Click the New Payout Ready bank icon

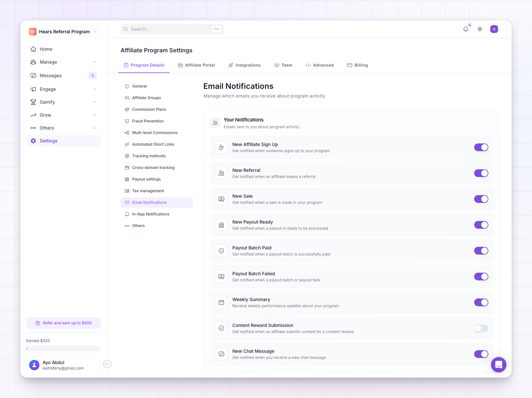coord(221,225)
